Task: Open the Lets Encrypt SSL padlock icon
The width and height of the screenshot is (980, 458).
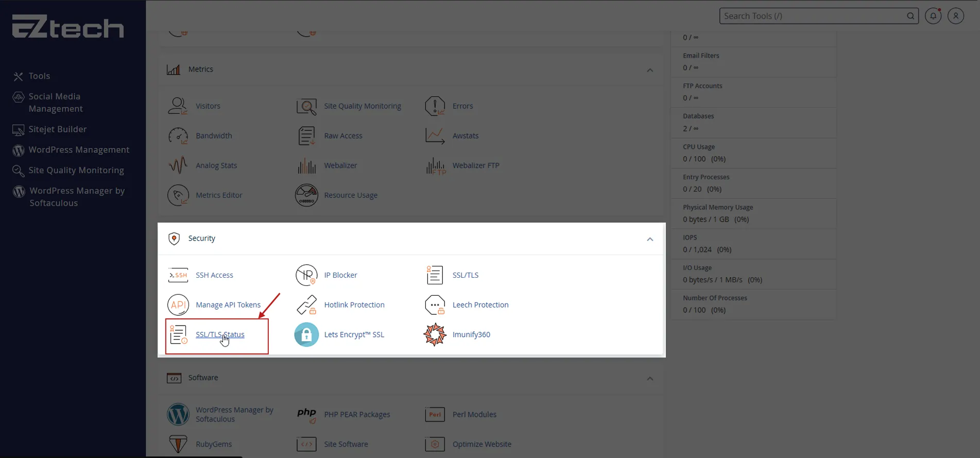Action: pyautogui.click(x=306, y=335)
